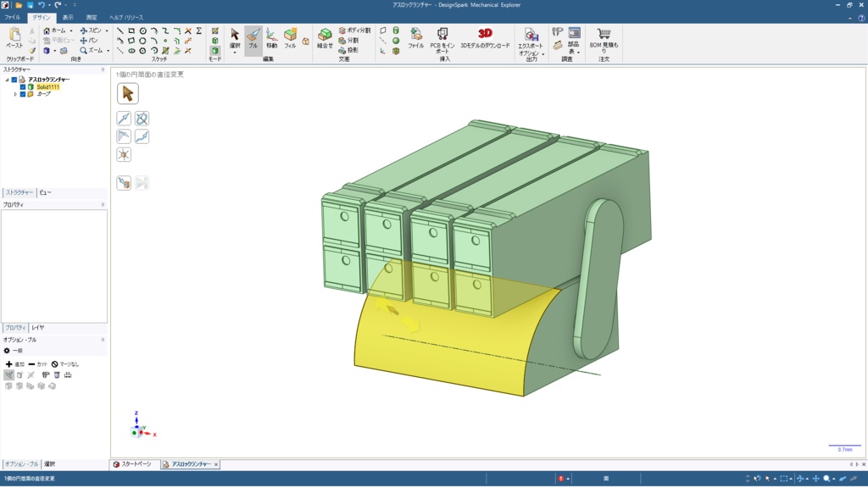Expand the カーブ tree node

[x=15, y=94]
